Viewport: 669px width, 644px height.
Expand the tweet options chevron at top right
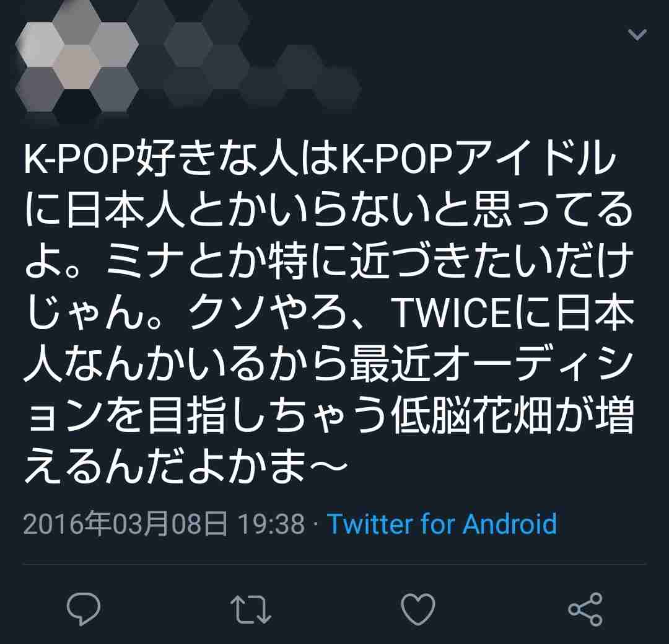click(637, 34)
